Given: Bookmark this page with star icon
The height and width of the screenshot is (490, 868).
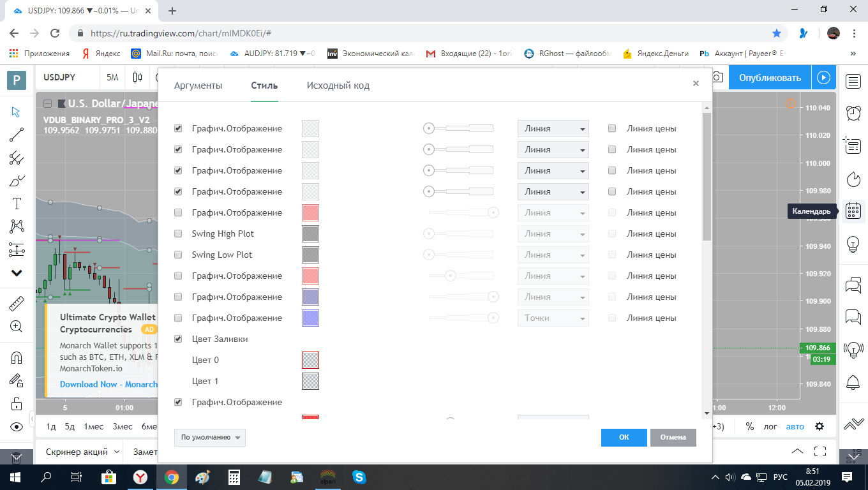Looking at the screenshot, I should (777, 33).
